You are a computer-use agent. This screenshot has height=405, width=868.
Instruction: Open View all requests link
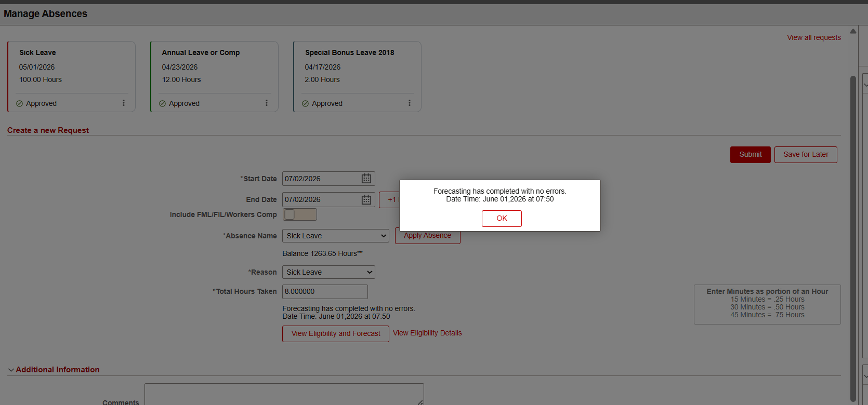click(x=814, y=37)
